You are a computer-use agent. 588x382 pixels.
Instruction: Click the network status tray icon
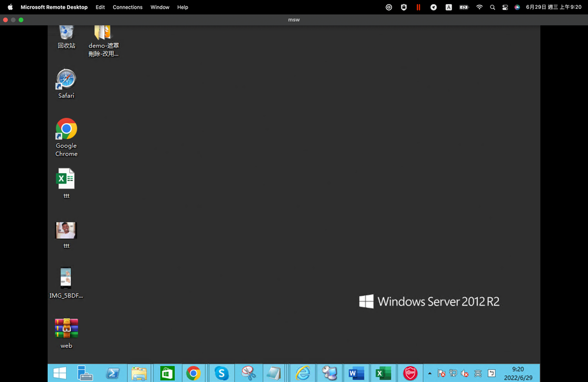[x=453, y=373]
